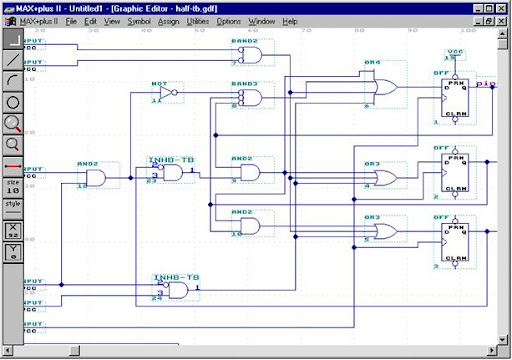Select the diagonal line drawing tool

(x=13, y=60)
